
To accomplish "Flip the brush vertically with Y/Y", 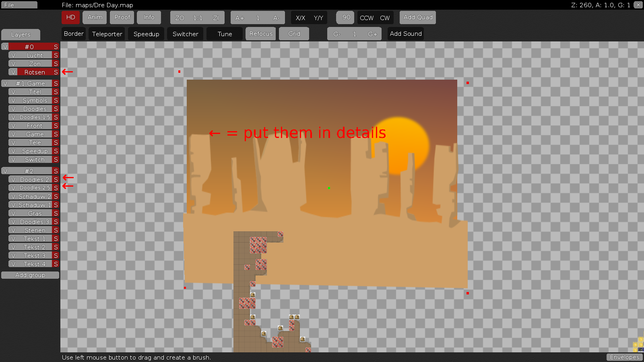I will 318,18.
